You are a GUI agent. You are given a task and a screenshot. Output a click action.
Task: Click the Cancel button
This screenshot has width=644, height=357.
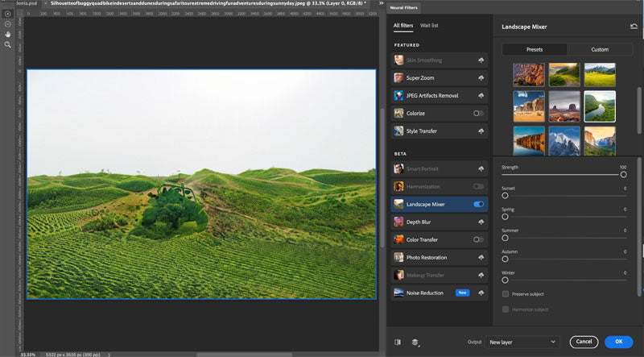pos(584,342)
